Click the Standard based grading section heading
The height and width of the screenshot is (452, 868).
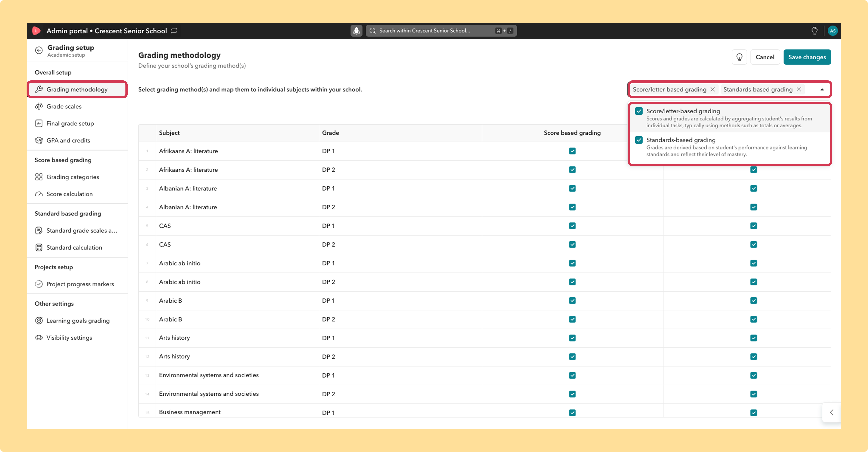[x=68, y=214]
